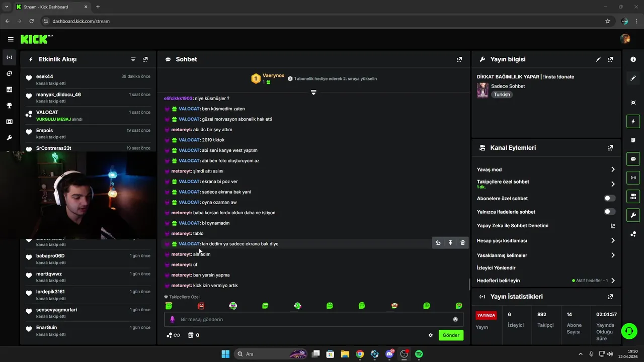Reply to VALOCAT's hovered message
The image size is (644, 362).
pyautogui.click(x=438, y=243)
